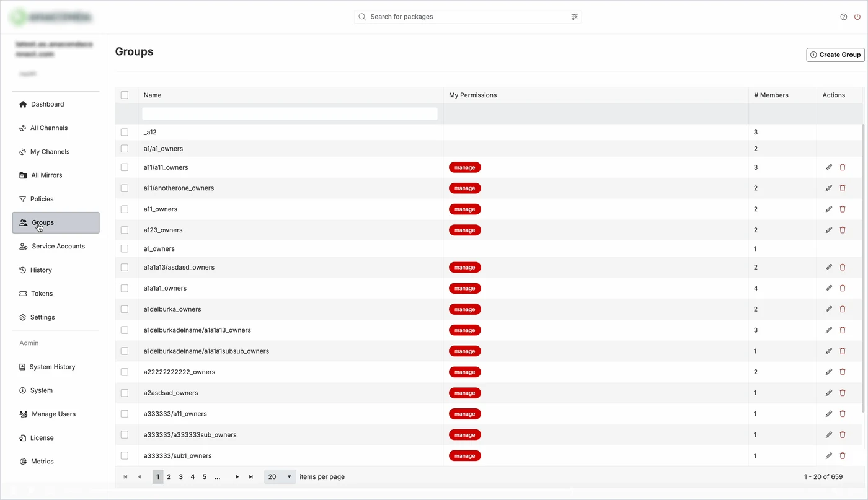Check the _a12 row checkbox
Viewport: 868px width, 500px height.
[x=125, y=132]
